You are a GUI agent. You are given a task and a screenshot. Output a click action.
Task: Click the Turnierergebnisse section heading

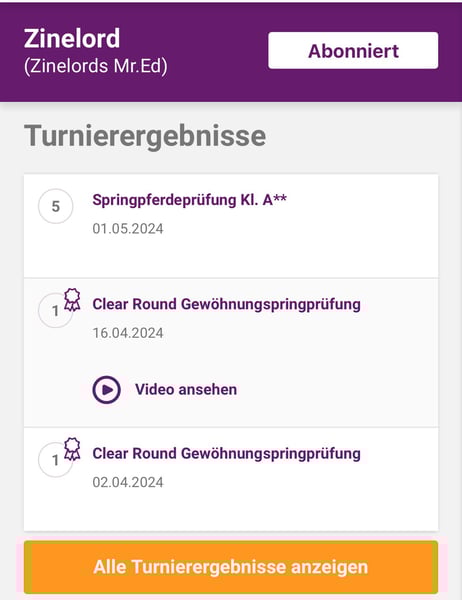pyautogui.click(x=145, y=136)
